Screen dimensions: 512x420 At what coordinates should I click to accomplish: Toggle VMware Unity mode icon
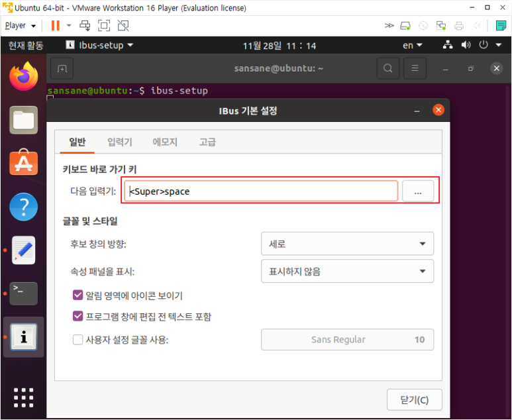point(123,25)
